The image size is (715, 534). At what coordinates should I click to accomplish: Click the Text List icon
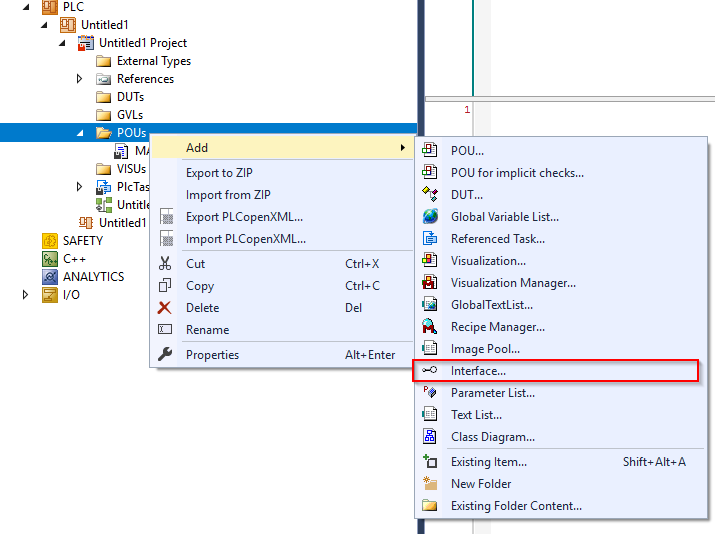(430, 414)
